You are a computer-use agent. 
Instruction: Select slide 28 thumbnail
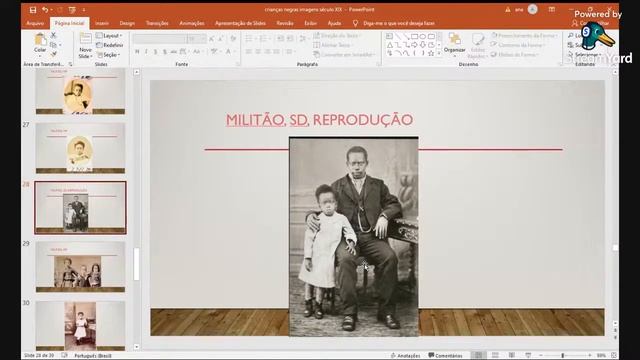[x=80, y=208]
